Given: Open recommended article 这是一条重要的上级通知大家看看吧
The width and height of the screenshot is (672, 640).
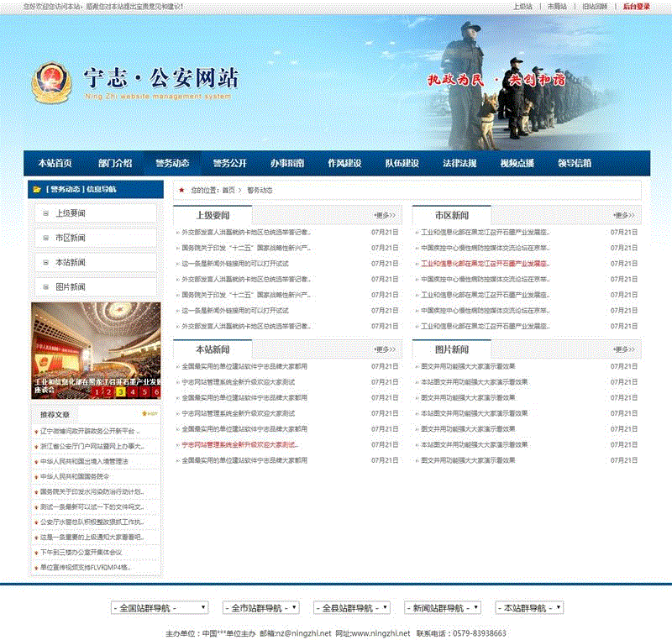Looking at the screenshot, I should 92,537.
